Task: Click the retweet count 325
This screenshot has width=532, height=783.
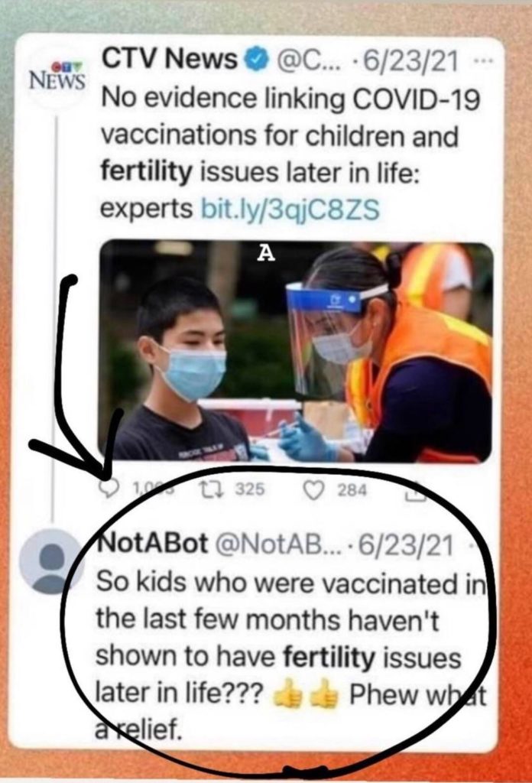Action: coord(249,490)
